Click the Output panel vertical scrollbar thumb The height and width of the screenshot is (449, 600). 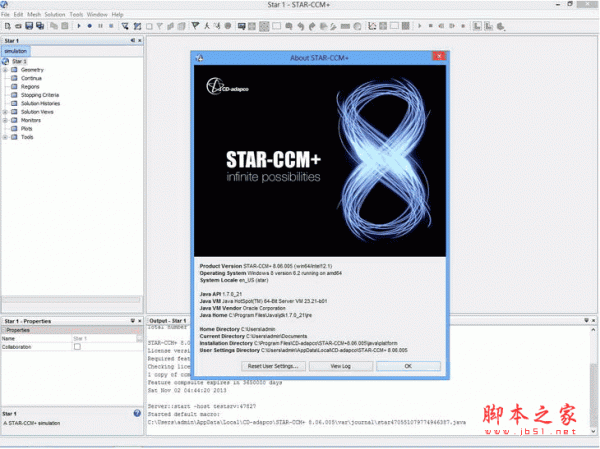tap(593, 395)
